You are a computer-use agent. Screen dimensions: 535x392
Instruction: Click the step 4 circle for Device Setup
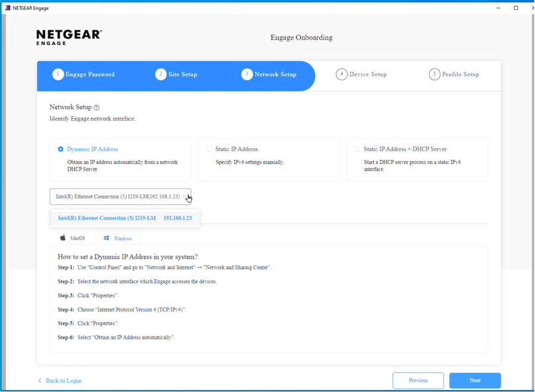(x=340, y=74)
